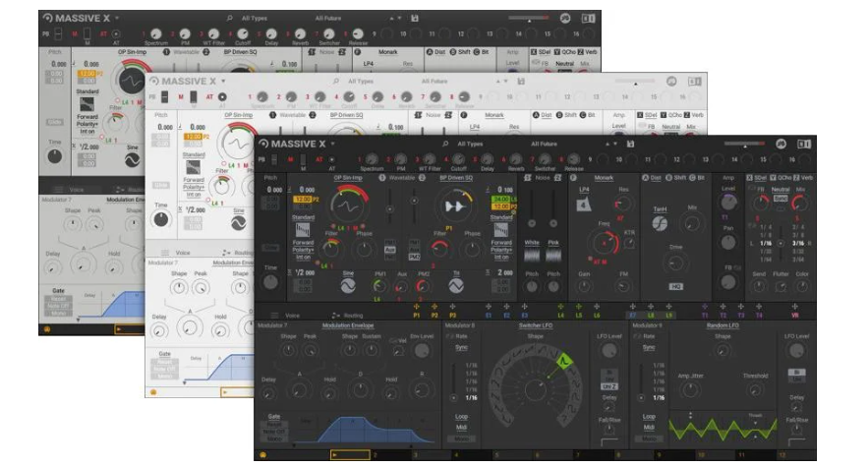
Task: Click the VR modulation drag handle
Action: point(795,307)
